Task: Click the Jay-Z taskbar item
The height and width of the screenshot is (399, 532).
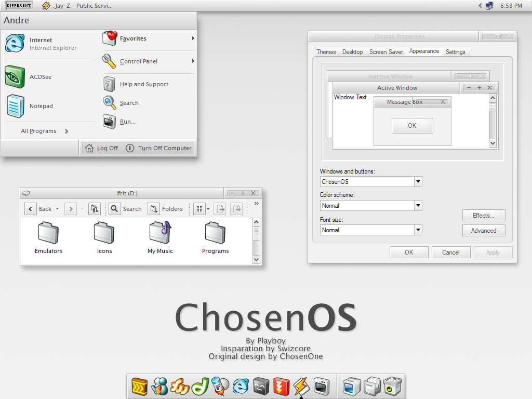Action: tap(78, 6)
